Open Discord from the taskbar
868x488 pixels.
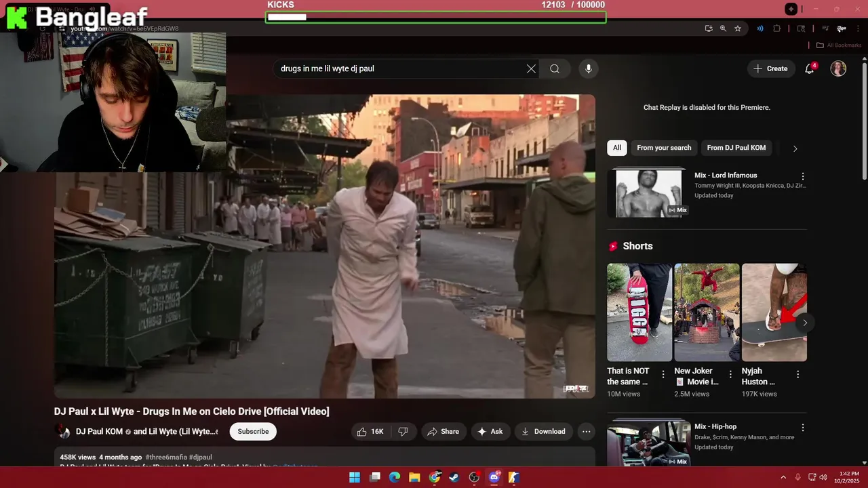494,477
